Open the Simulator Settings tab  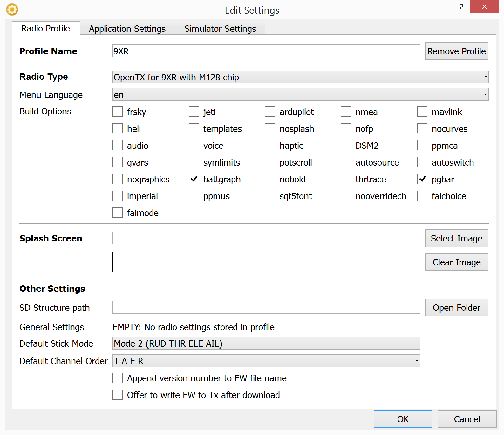point(220,29)
